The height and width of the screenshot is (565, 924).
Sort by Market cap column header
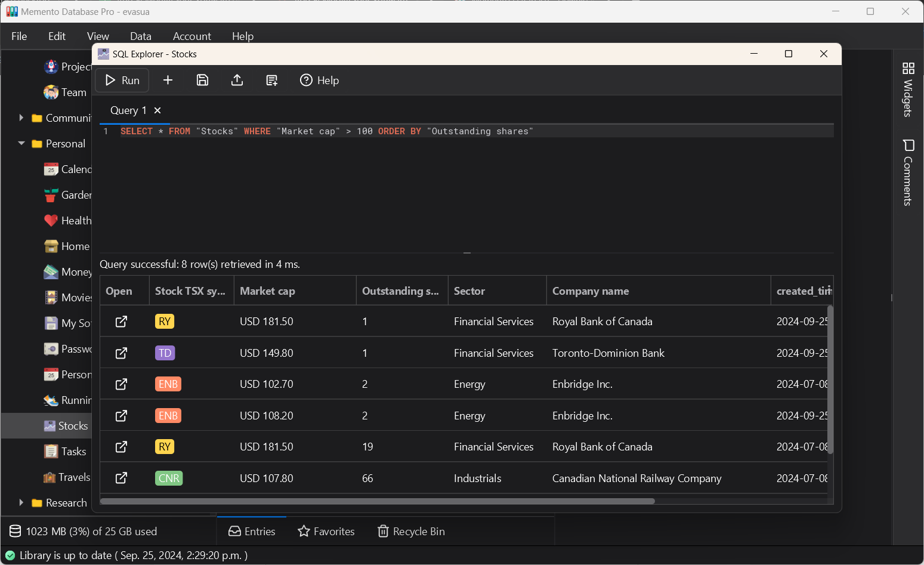(x=267, y=291)
